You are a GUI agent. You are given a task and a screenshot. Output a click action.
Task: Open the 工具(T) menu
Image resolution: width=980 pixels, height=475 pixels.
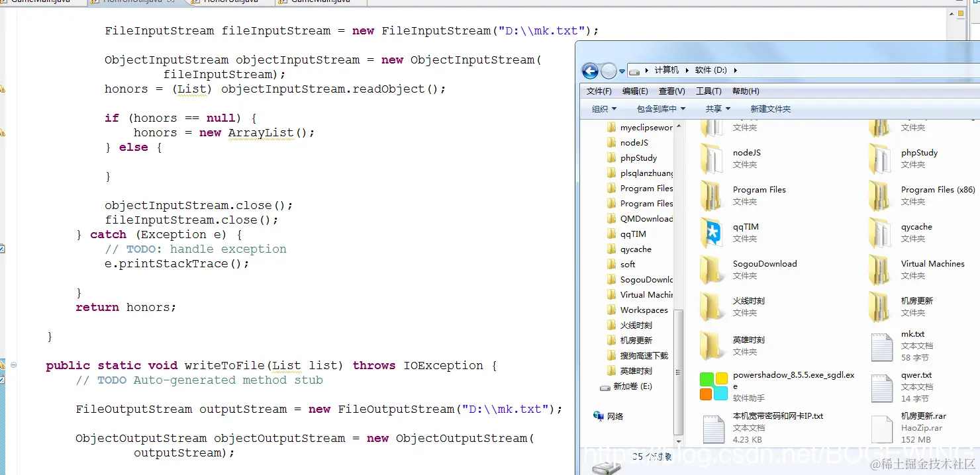pos(709,91)
